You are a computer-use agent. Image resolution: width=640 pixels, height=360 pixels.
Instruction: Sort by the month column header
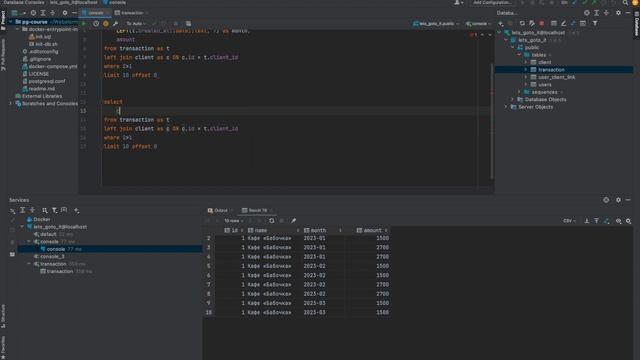point(322,231)
